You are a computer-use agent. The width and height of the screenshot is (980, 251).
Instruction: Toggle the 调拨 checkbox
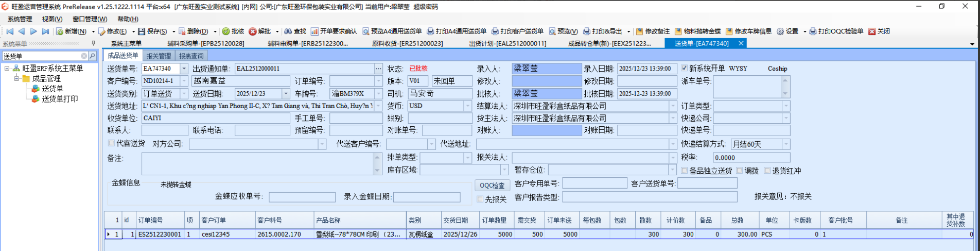(x=739, y=171)
